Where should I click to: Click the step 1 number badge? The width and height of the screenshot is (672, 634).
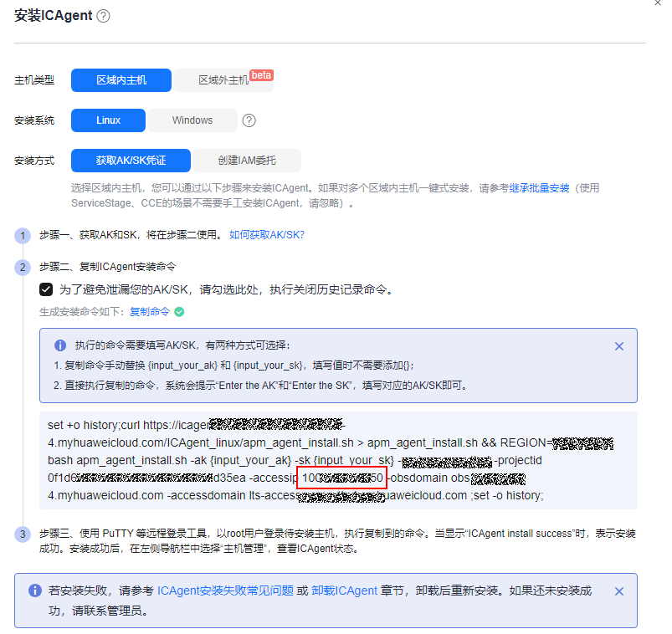(x=23, y=235)
